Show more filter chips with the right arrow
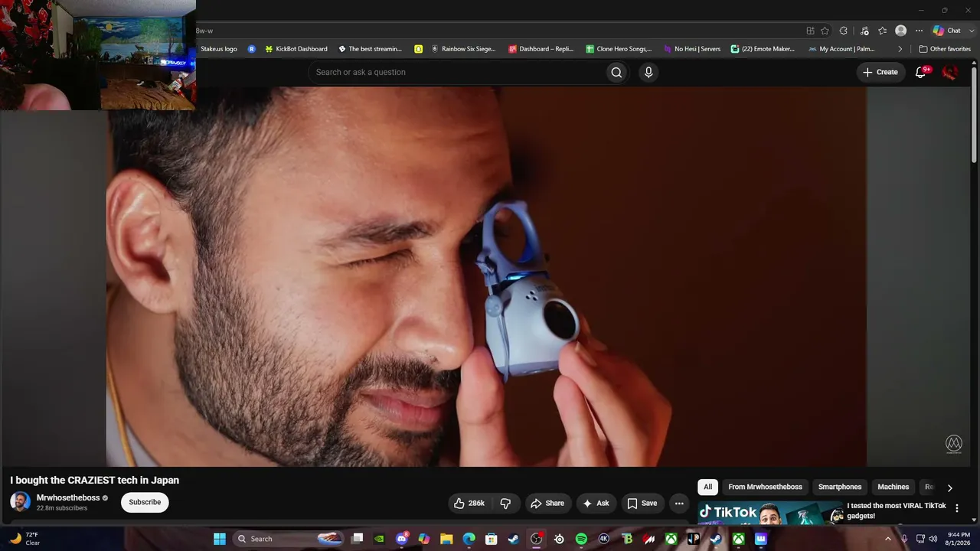 [x=949, y=487]
